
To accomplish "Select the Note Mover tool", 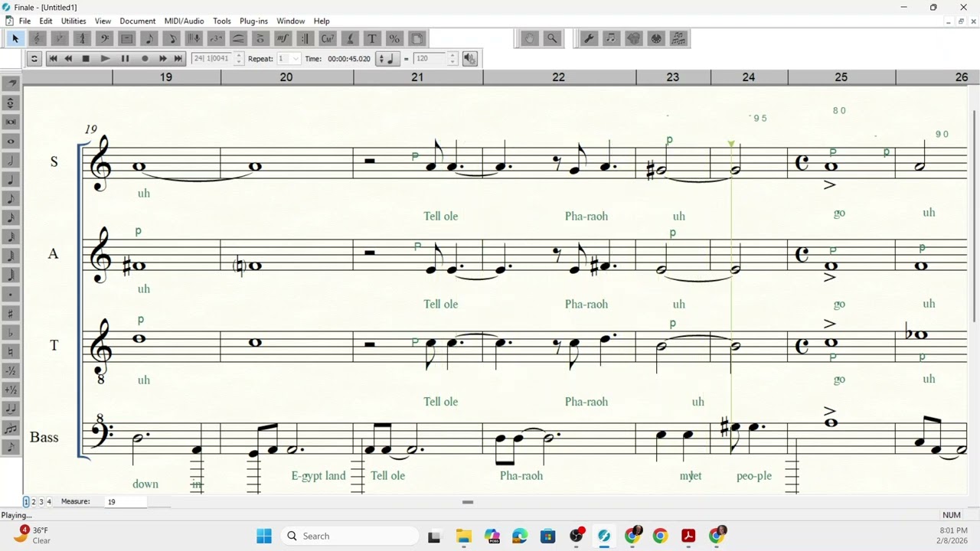I will pos(611,38).
